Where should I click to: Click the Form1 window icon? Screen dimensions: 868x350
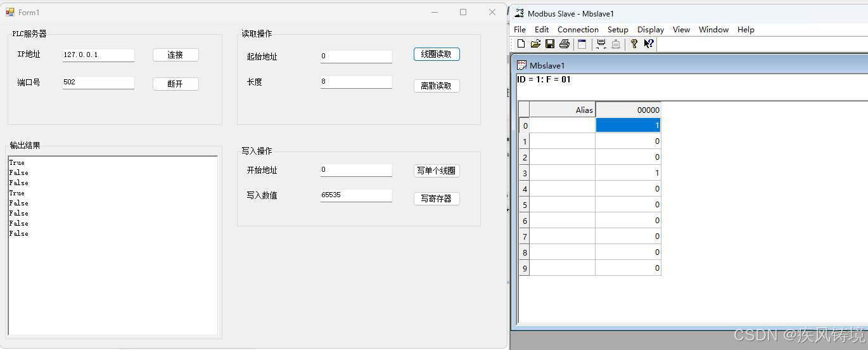click(x=10, y=12)
